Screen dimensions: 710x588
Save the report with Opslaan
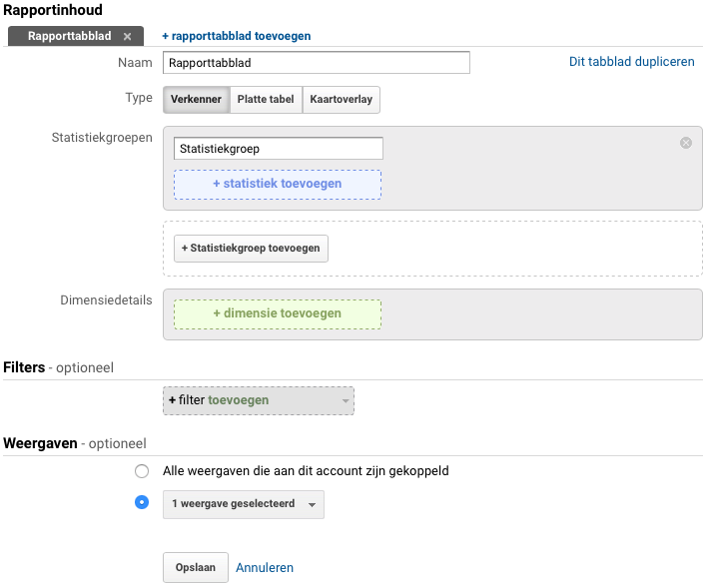(x=196, y=567)
